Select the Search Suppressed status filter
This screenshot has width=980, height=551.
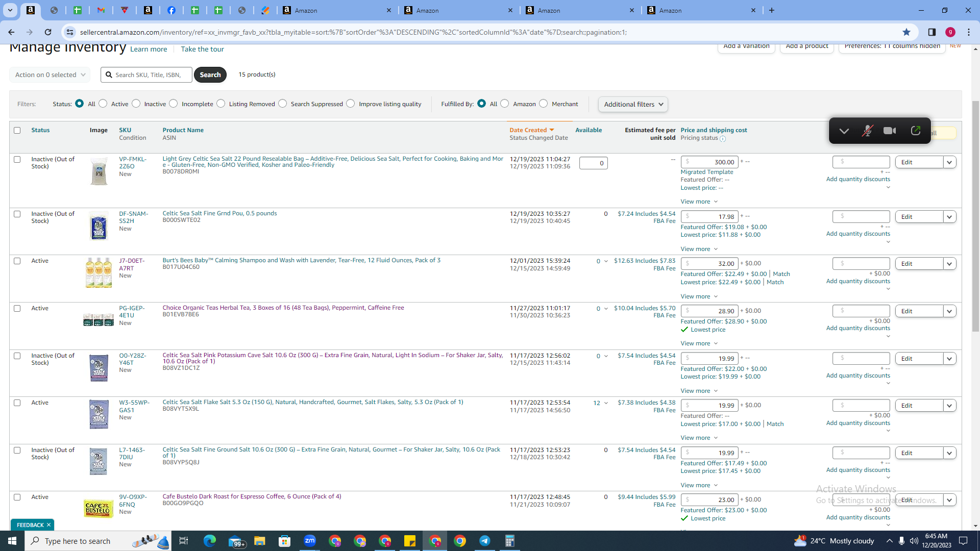(x=283, y=104)
